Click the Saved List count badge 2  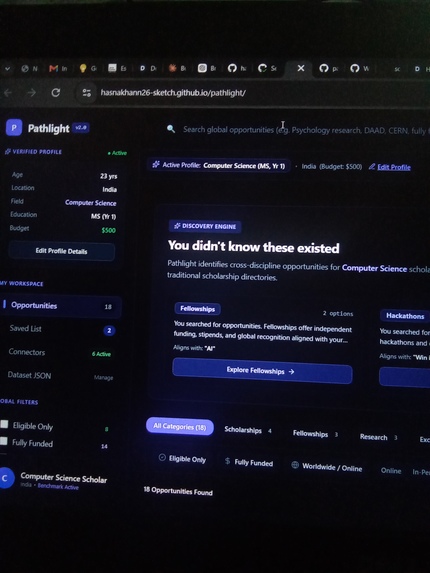(x=109, y=331)
